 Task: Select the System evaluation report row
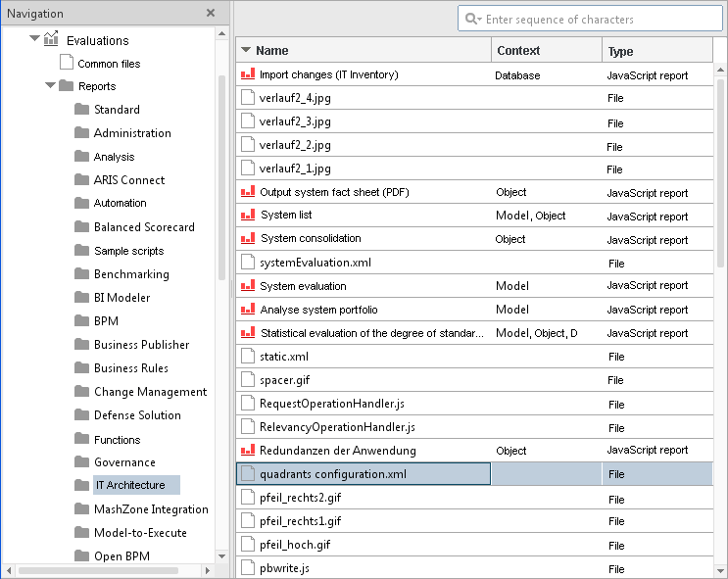tap(474, 285)
